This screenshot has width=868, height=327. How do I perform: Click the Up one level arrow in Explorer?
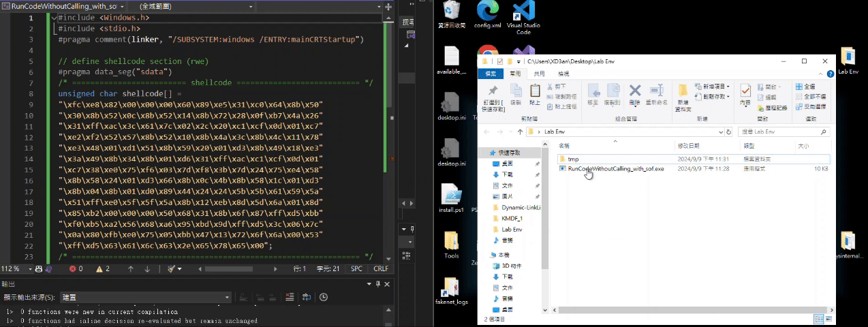point(521,131)
